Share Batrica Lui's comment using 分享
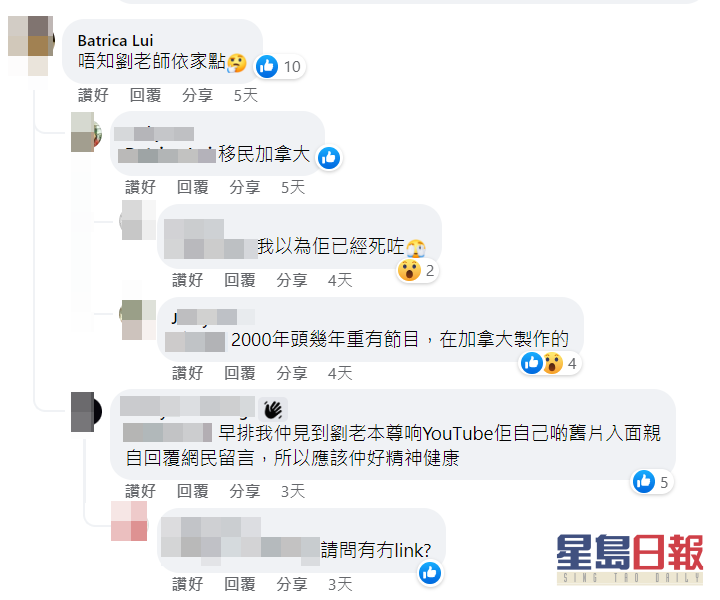The height and width of the screenshot is (600, 720). [x=197, y=95]
